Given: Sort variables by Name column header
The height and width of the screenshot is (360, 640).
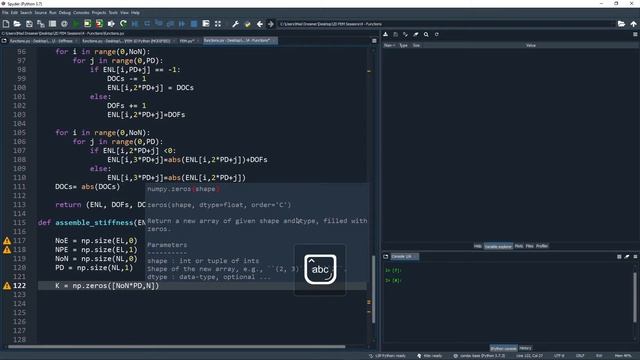Looking at the screenshot, I should (x=389, y=45).
